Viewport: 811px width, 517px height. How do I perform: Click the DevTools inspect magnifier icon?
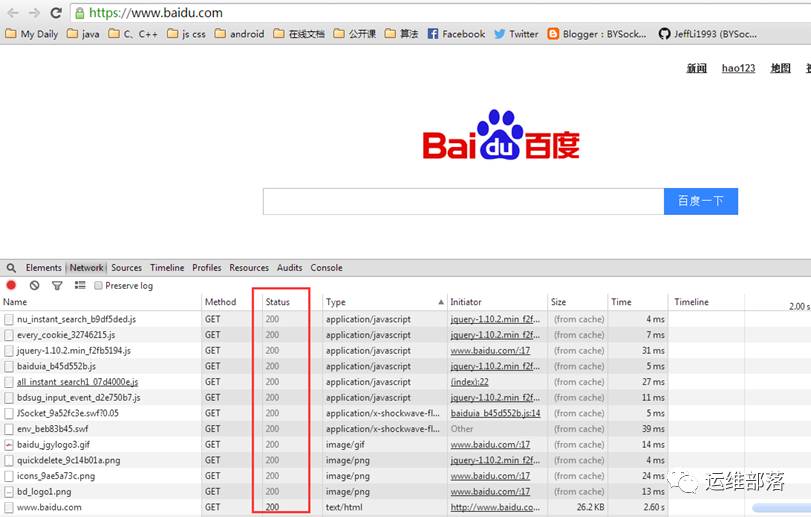coord(11,268)
